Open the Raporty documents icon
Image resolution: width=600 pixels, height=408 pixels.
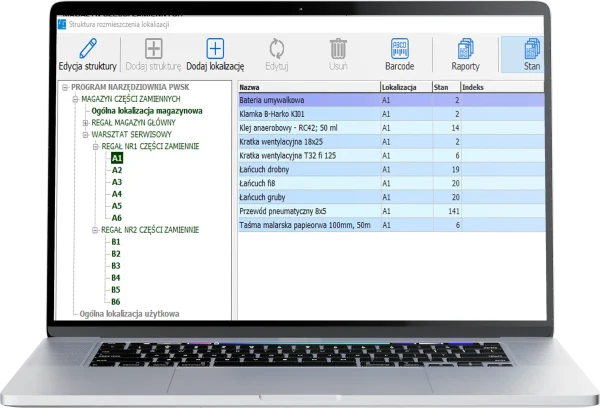click(465, 49)
